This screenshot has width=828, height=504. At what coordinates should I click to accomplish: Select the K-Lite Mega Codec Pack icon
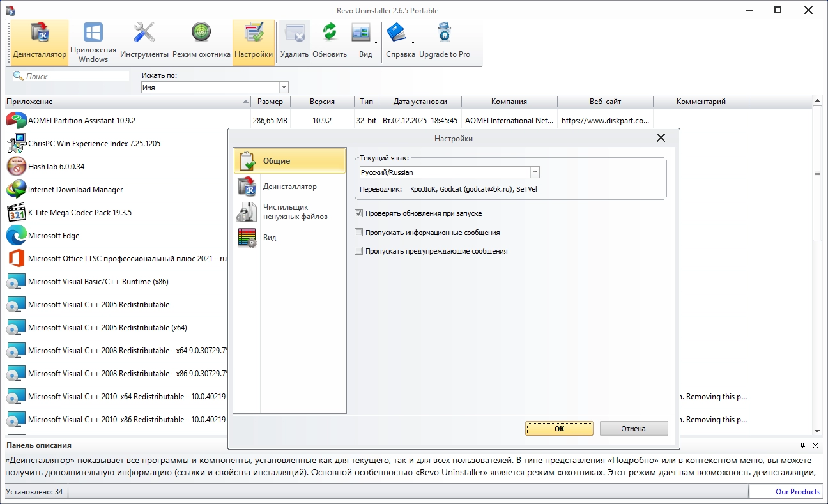[16, 212]
